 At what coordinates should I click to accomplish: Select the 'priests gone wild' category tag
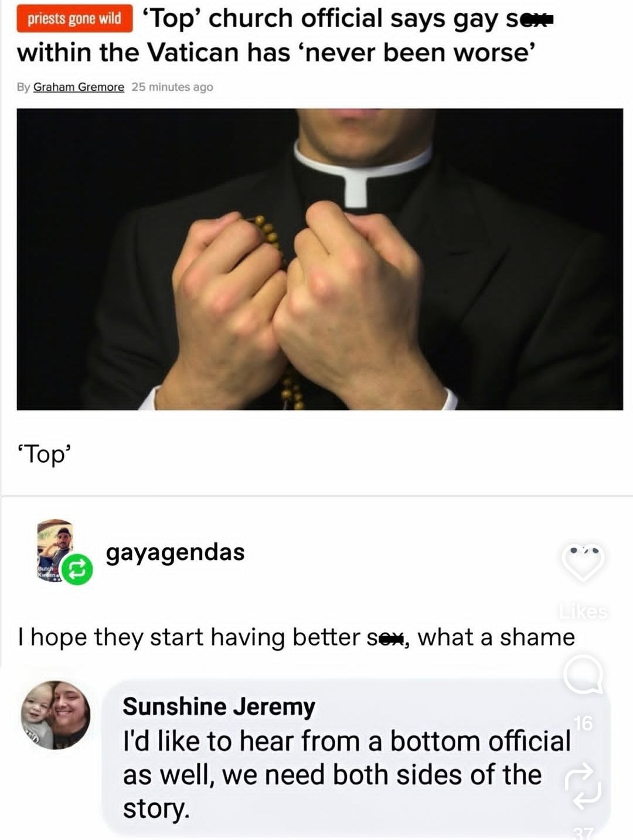[x=74, y=19]
